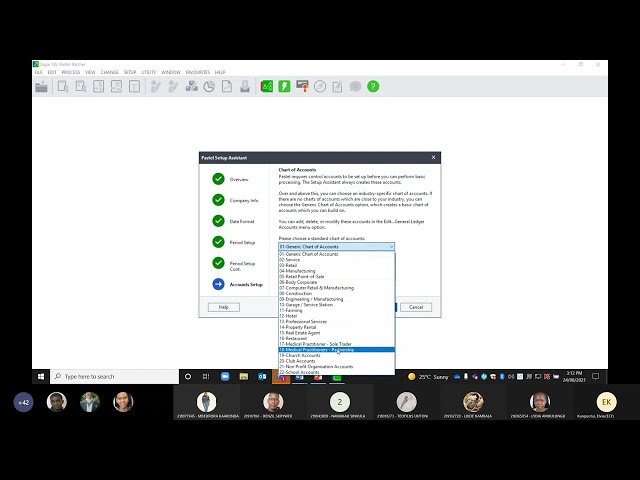Choose 22-School Accounts option

tap(337, 372)
